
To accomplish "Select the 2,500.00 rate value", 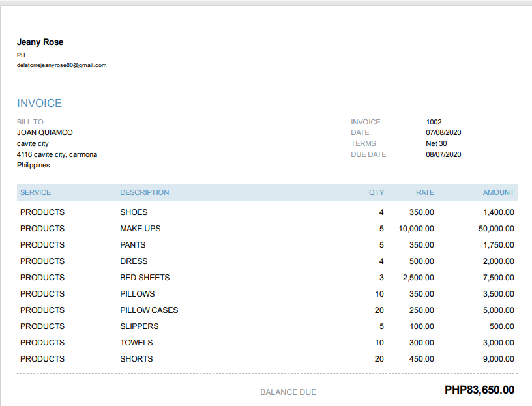I will (x=419, y=278).
